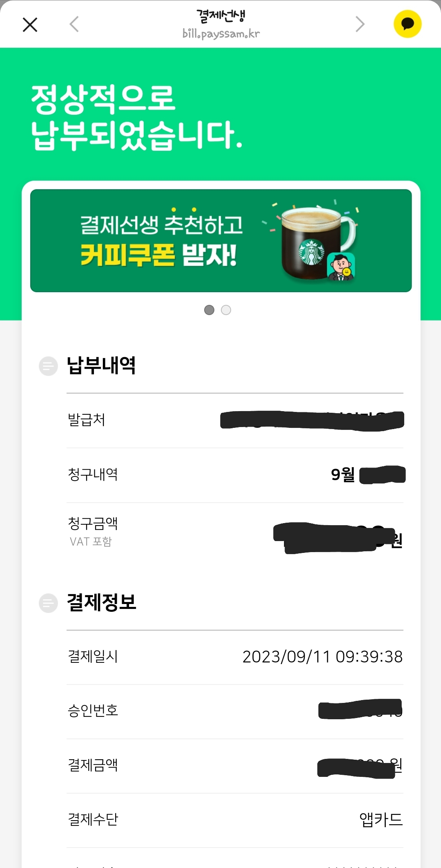Tap the 앱카드 payment method value
The width and height of the screenshot is (441, 868).
(381, 820)
